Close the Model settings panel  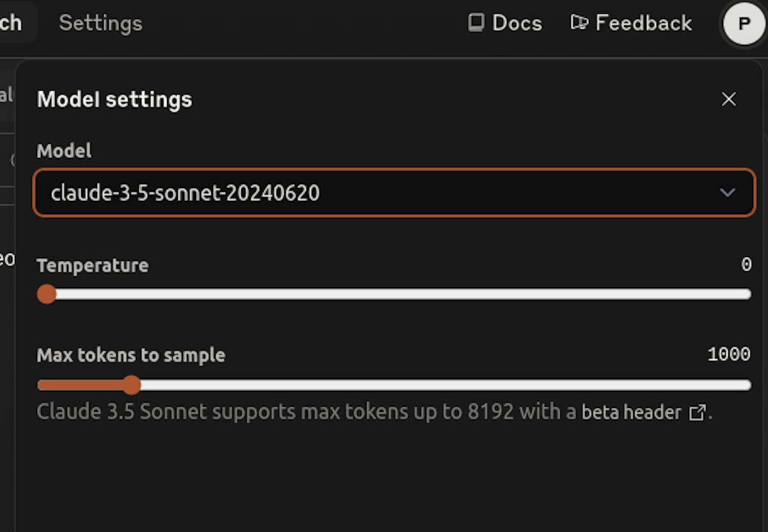pos(729,99)
